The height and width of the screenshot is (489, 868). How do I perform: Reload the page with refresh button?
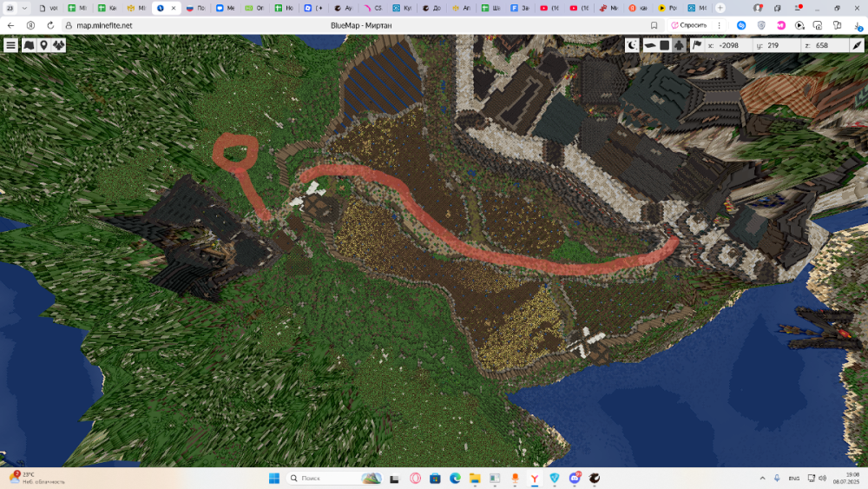point(50,25)
